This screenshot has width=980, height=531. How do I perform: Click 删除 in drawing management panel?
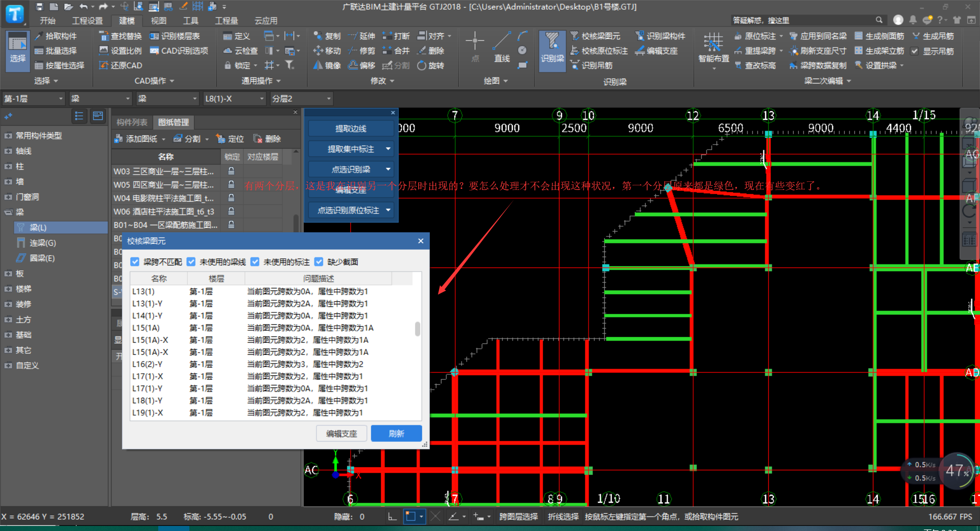click(267, 139)
